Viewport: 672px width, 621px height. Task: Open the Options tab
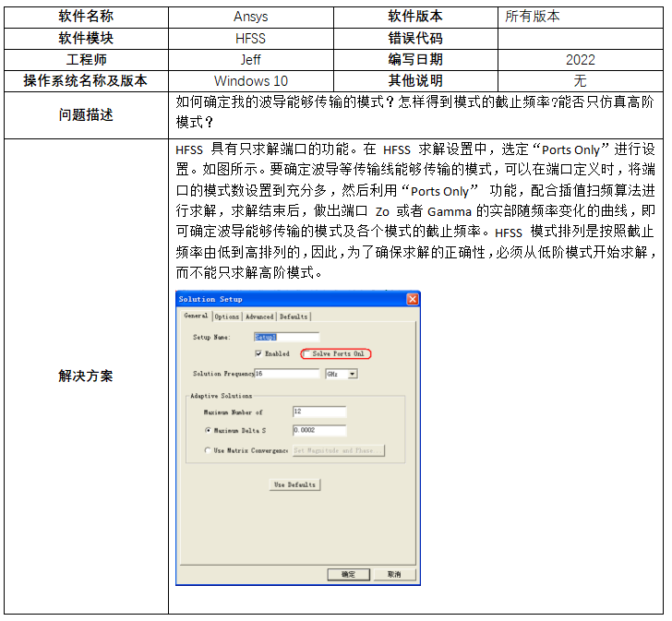coord(227,316)
